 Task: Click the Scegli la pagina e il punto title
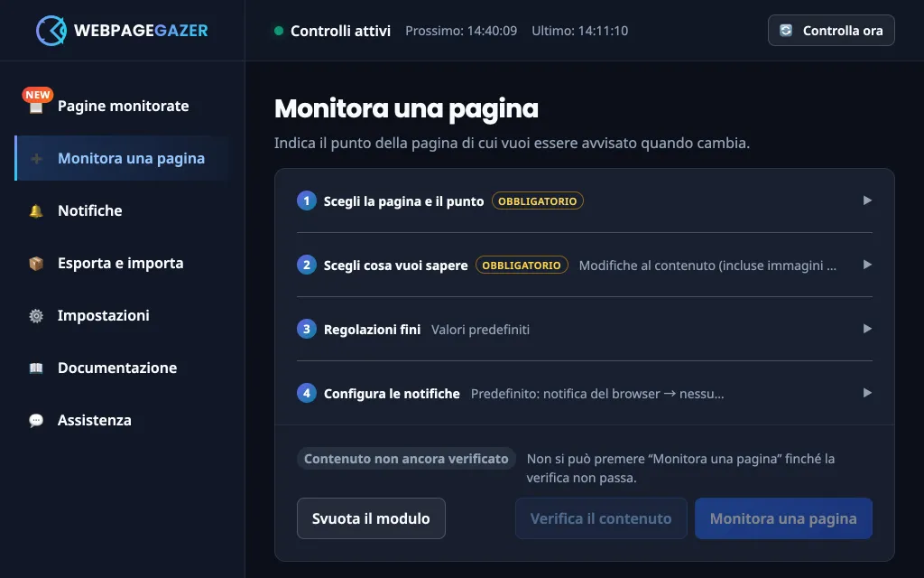pyautogui.click(x=403, y=201)
